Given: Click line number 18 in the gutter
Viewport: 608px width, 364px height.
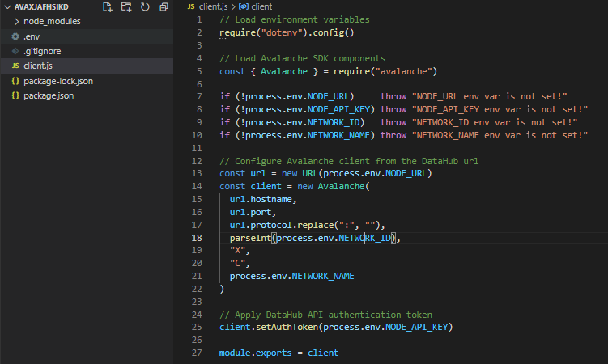Looking at the screenshot, I should point(197,238).
